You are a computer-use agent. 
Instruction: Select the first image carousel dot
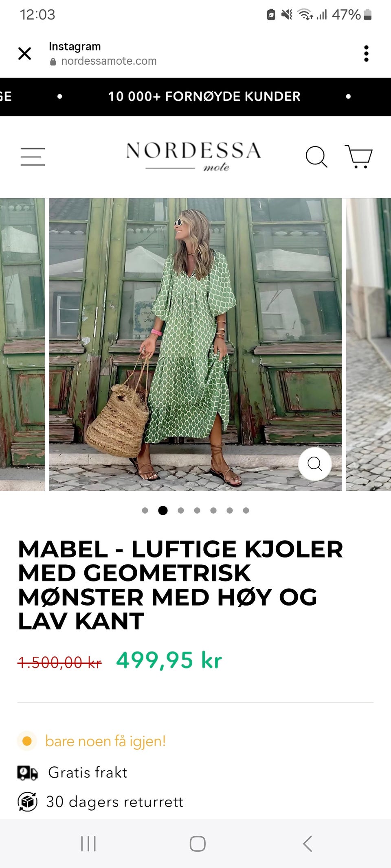145,510
